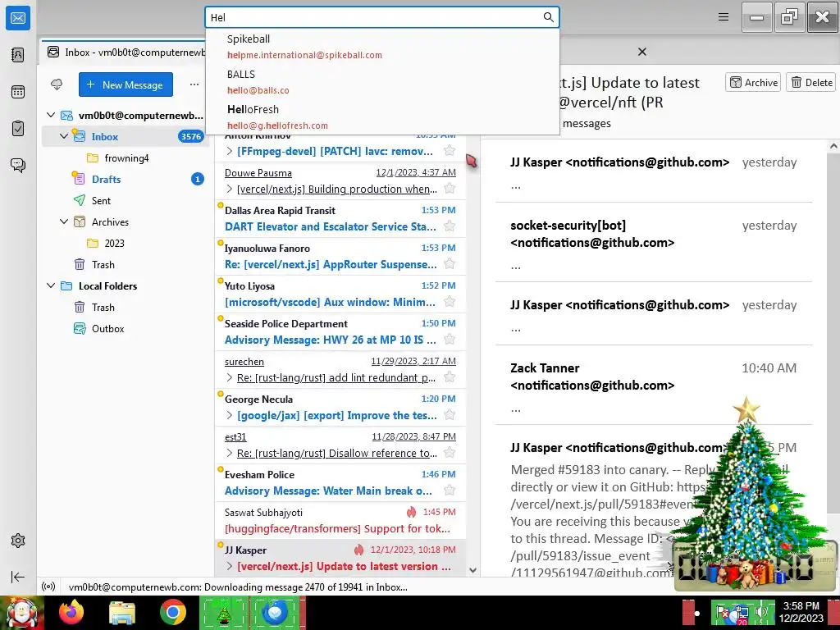
Task: Open the Thunderbird taskbar button
Action: (275, 612)
